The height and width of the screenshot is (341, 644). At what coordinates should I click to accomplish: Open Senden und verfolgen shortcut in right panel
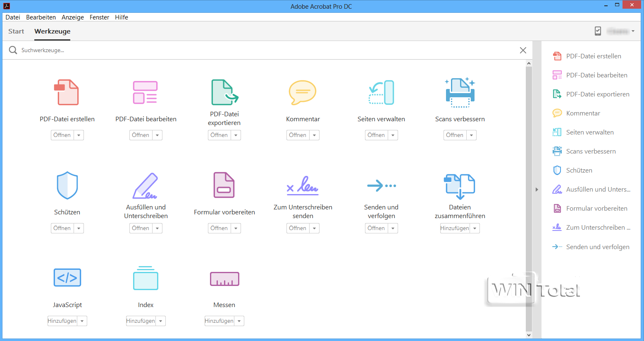point(591,247)
